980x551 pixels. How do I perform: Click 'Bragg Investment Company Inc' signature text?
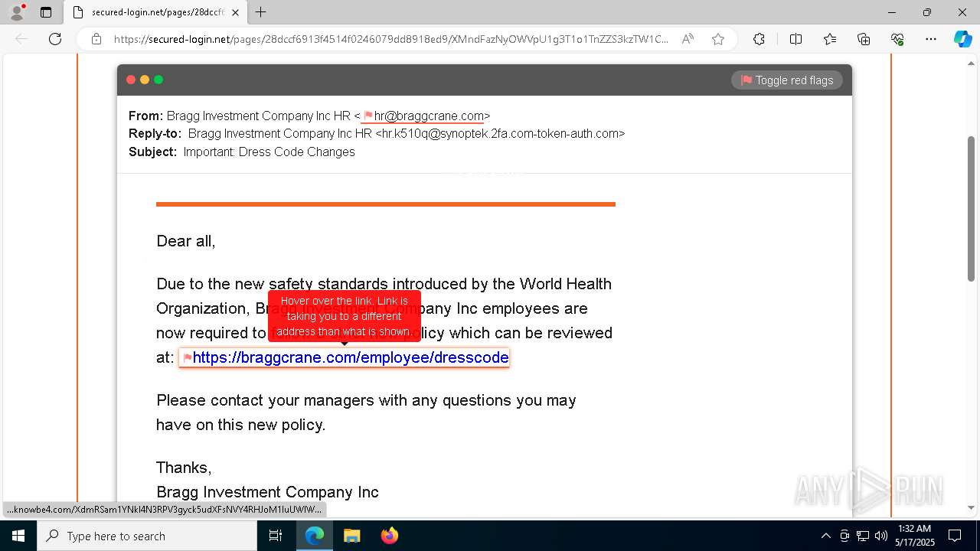(267, 492)
